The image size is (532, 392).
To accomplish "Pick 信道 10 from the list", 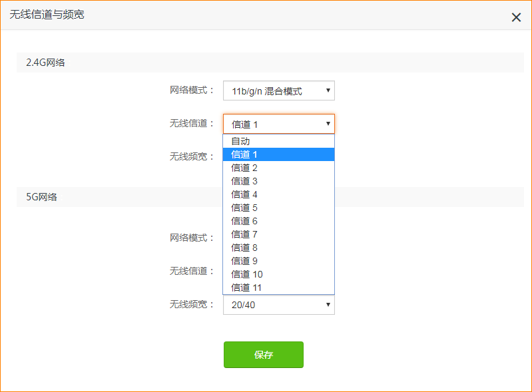I will point(278,274).
